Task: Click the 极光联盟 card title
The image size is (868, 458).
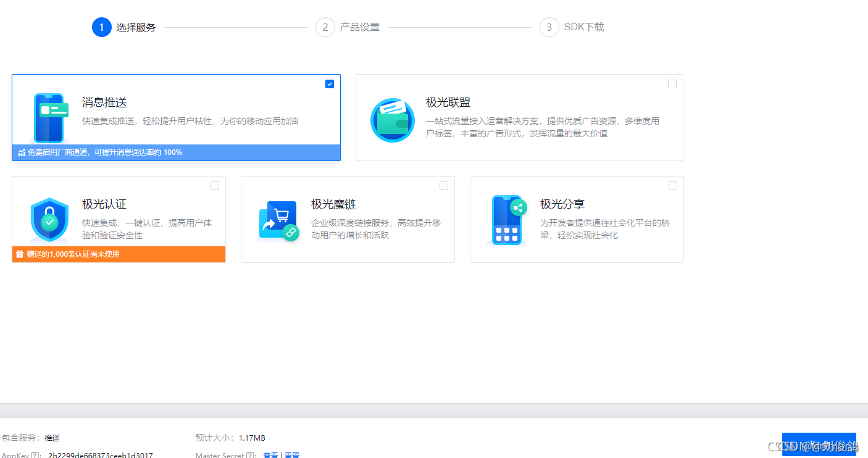Action: tap(448, 102)
